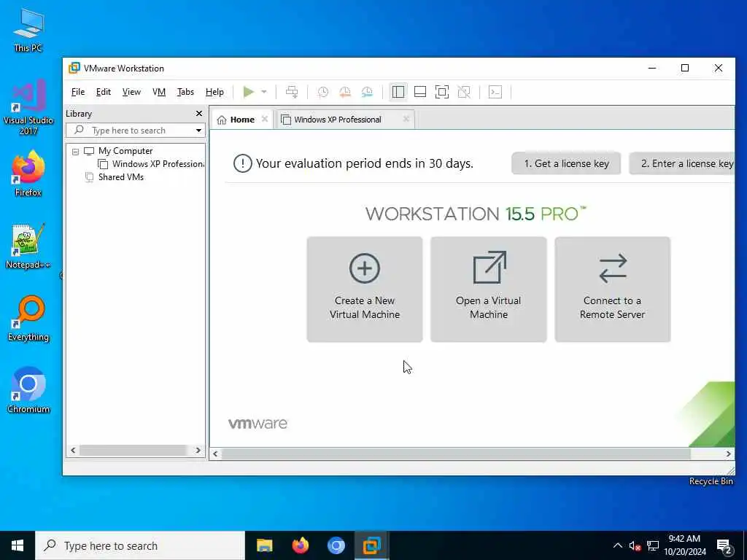Click the Unity mode toolbar icon
This screenshot has width=747, height=560.
click(x=464, y=92)
